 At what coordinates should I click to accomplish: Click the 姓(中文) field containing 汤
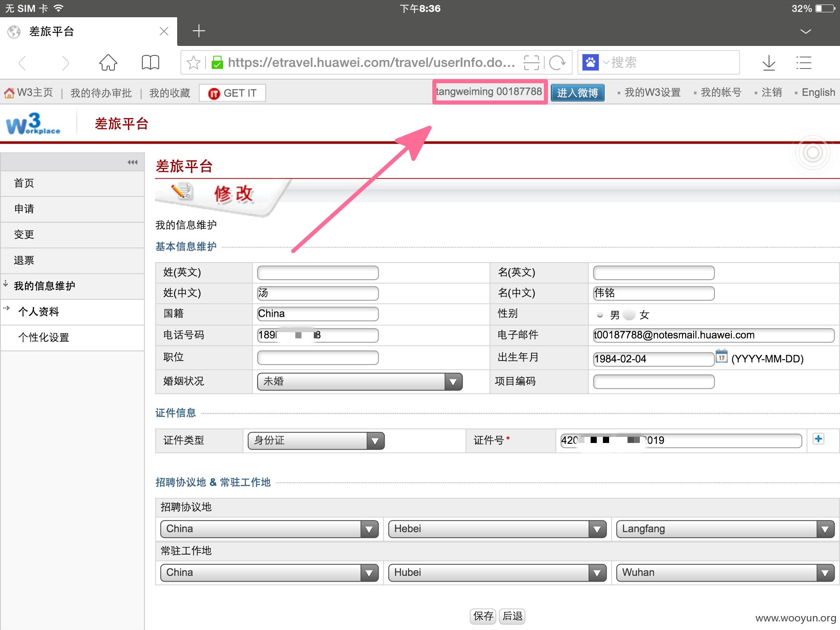point(318,293)
